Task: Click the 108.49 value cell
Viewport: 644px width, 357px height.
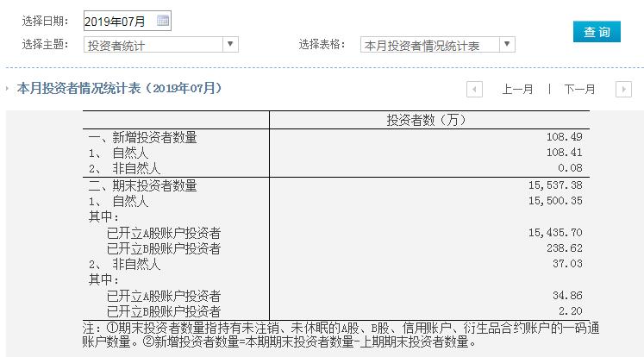Action: tap(565, 136)
